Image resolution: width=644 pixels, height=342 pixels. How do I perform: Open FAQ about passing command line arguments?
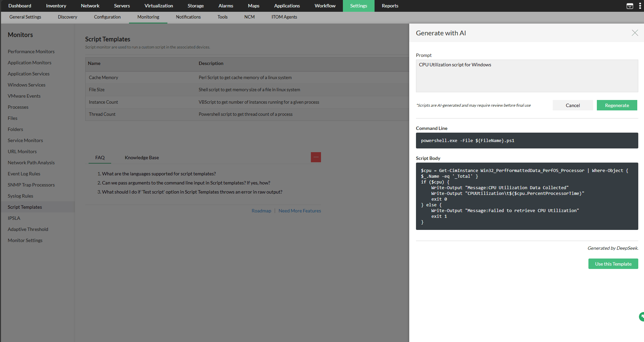pyautogui.click(x=186, y=183)
